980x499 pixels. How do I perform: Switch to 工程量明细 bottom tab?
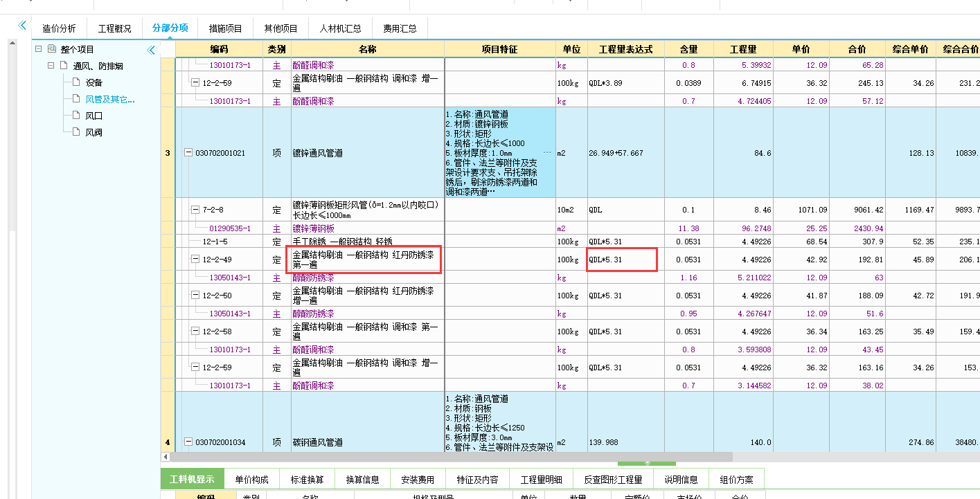pos(542,479)
